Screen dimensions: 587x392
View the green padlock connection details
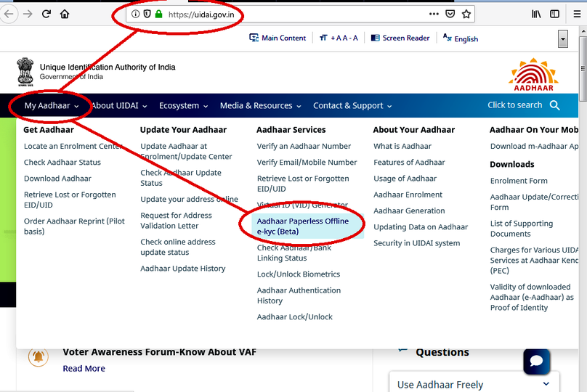pyautogui.click(x=158, y=15)
